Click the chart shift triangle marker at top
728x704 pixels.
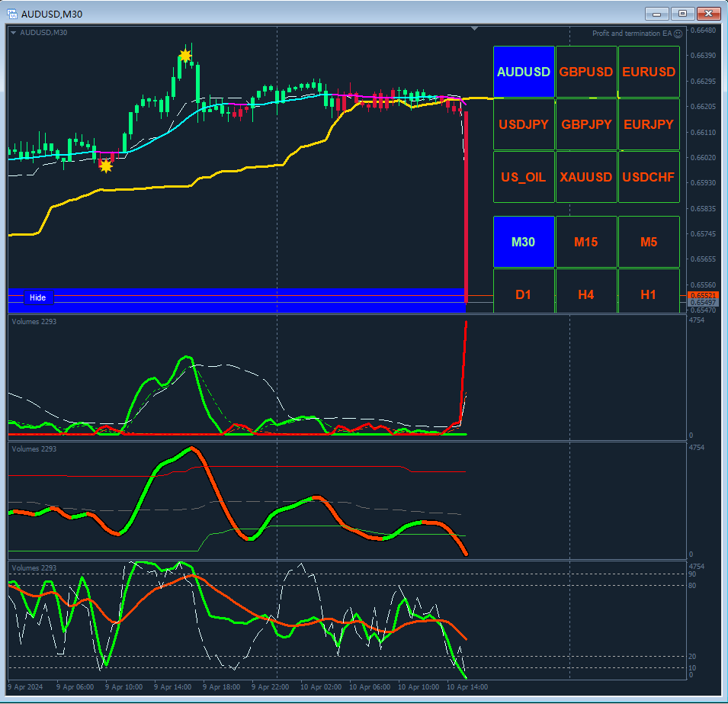[474, 29]
